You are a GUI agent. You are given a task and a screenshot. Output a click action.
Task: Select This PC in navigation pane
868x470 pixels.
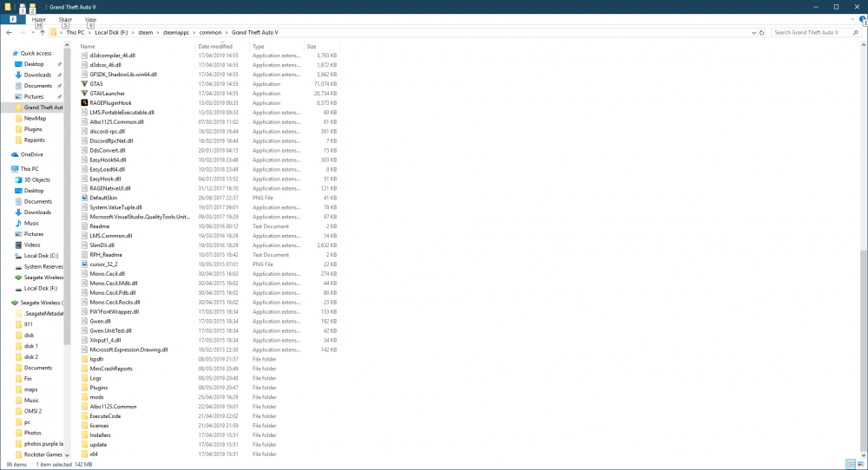click(30, 168)
